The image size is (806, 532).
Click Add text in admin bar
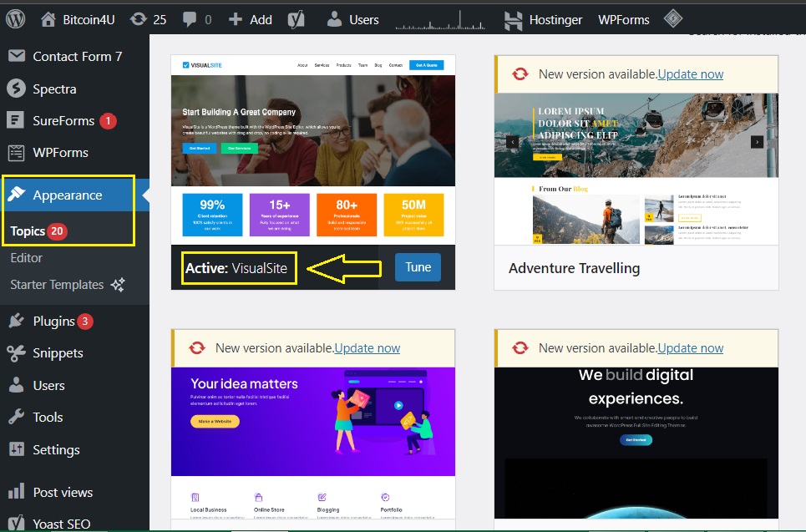(x=261, y=20)
